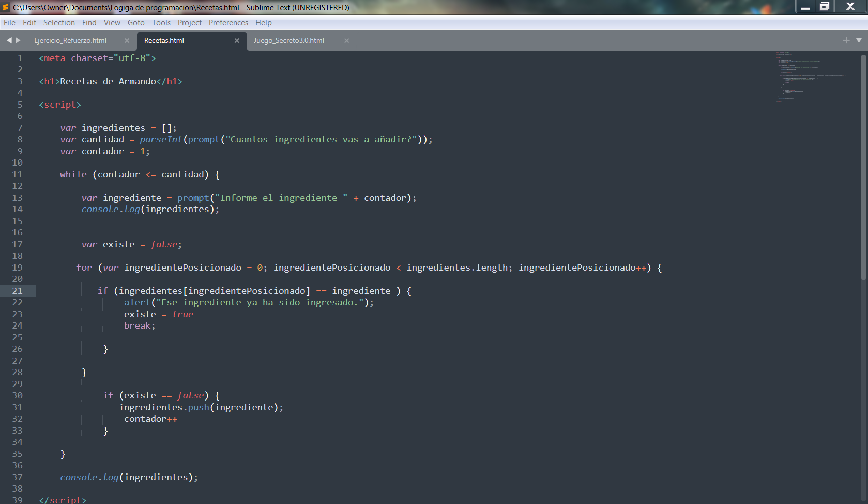Click the closing '</script>' tag
Viewport: 868px width, 504px height.
[63, 500]
